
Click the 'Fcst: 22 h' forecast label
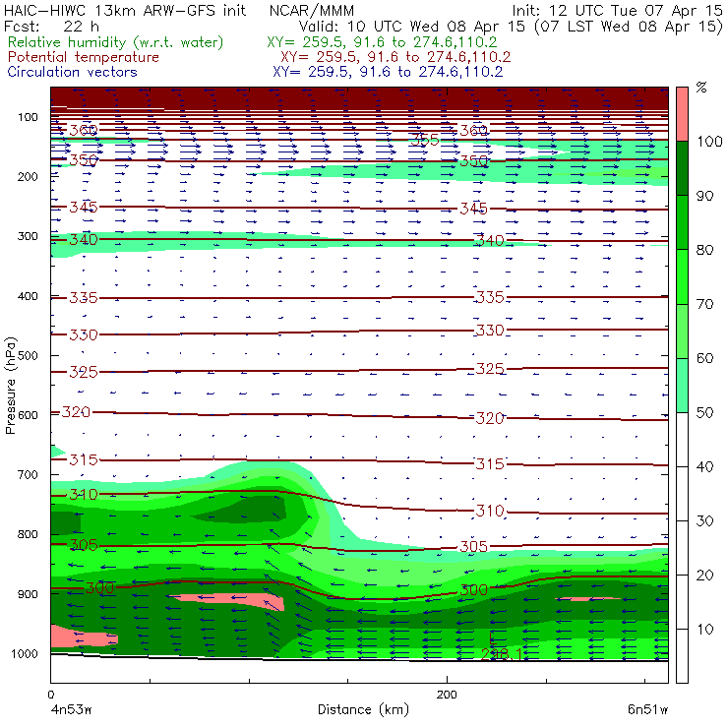51,26
